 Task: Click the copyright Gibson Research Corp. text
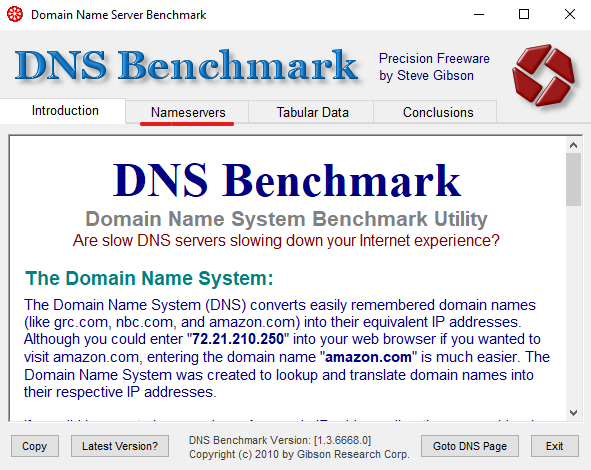[x=299, y=454]
